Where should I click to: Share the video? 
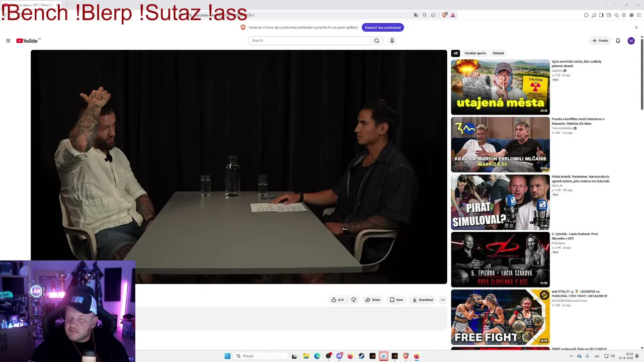pos(373,300)
